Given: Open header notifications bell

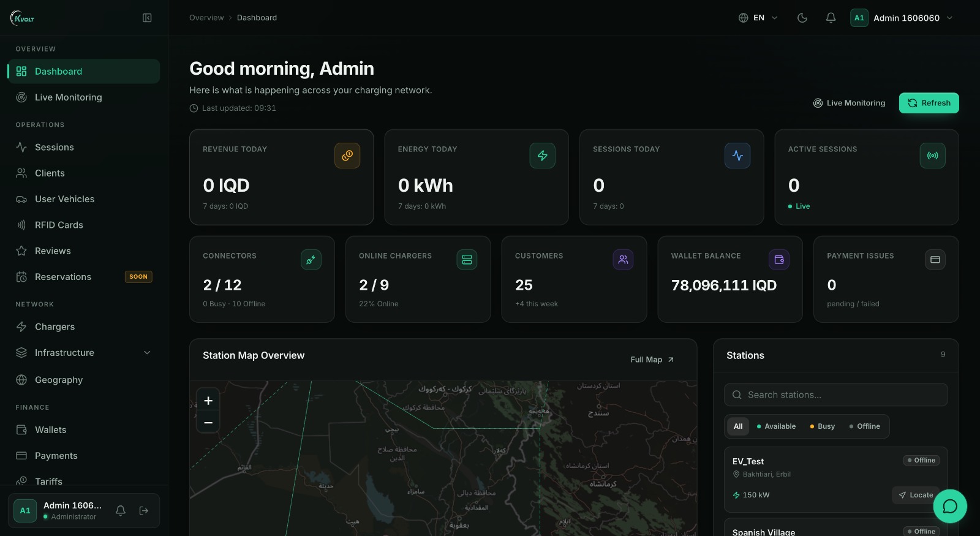Looking at the screenshot, I should pyautogui.click(x=831, y=18).
